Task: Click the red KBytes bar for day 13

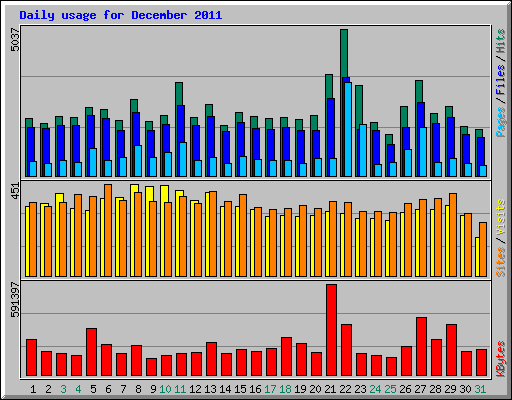Action: click(x=211, y=359)
